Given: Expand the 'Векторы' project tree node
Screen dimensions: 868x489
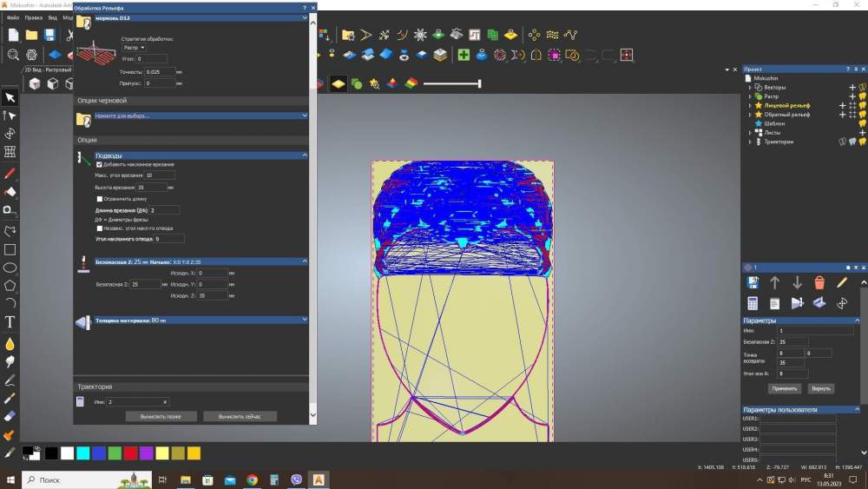Looking at the screenshot, I should 750,88.
